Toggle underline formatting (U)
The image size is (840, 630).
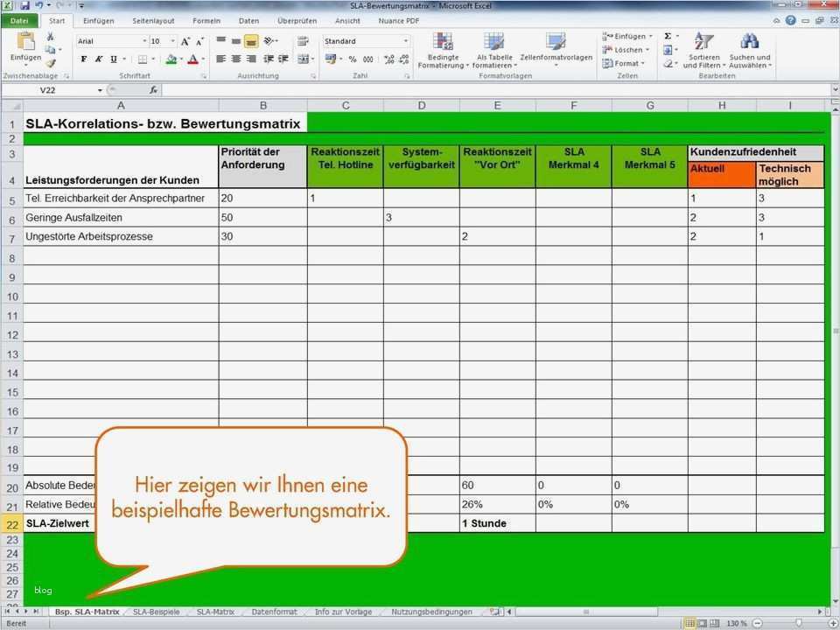[114, 59]
